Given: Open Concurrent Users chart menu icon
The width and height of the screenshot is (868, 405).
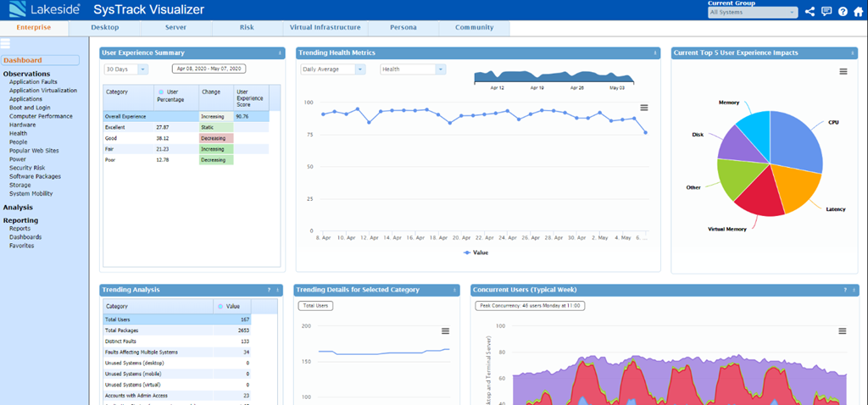Looking at the screenshot, I should (x=842, y=330).
